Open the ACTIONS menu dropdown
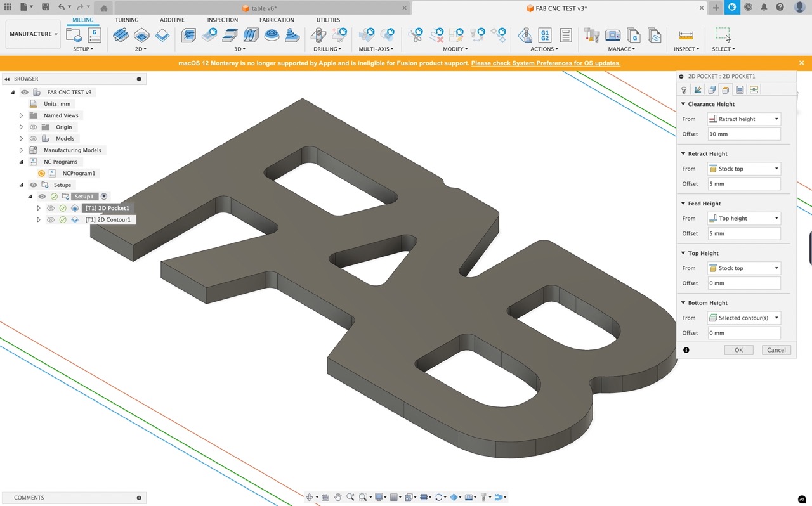 [544, 49]
